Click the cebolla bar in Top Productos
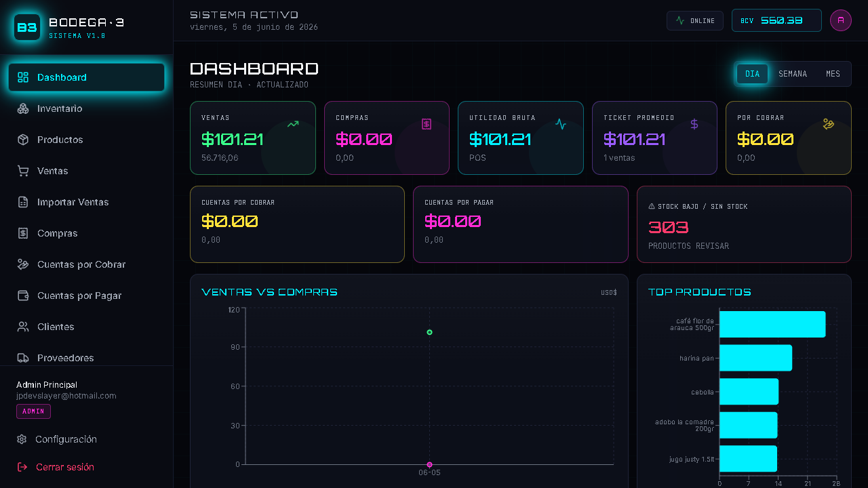The width and height of the screenshot is (868, 488). [749, 392]
